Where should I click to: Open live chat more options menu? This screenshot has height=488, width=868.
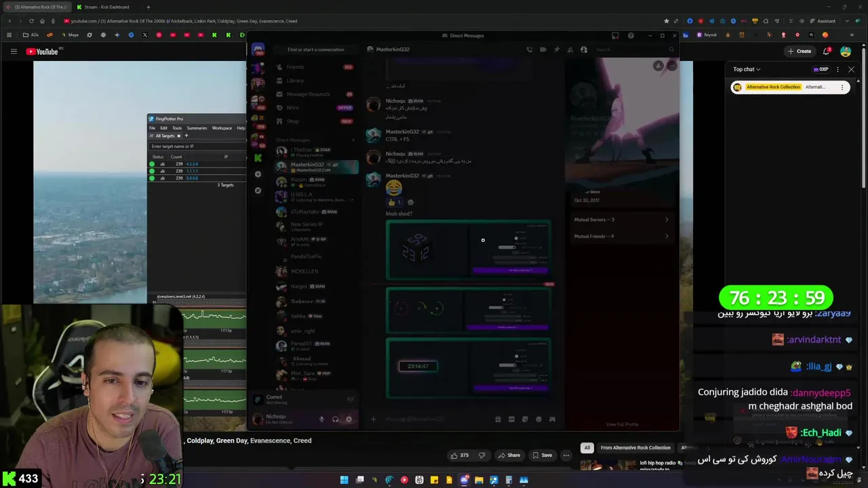point(837,69)
